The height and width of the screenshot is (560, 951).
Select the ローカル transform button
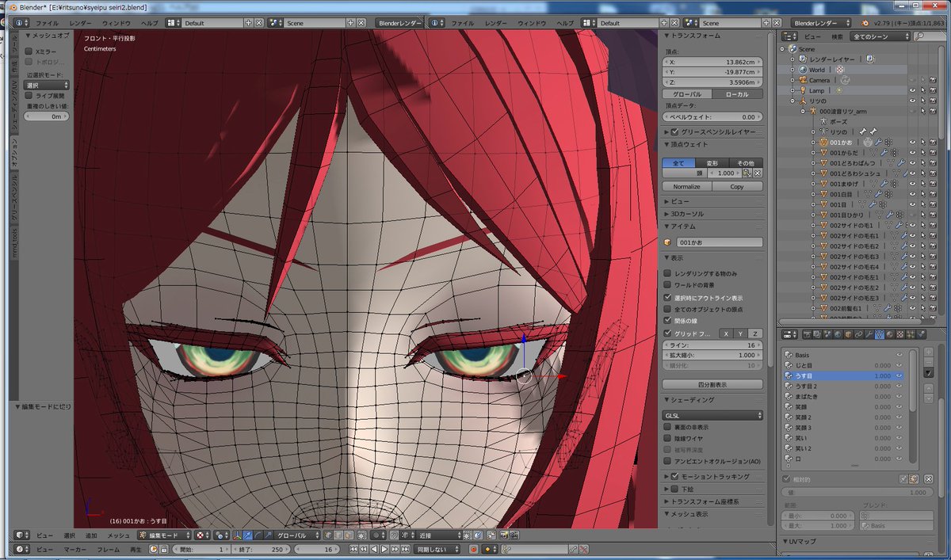(x=737, y=94)
